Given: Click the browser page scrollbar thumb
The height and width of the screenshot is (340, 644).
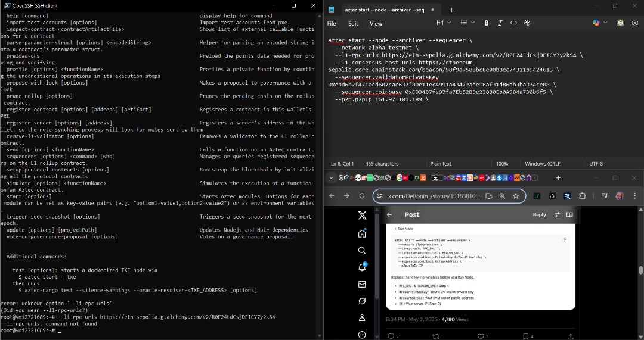Looking at the screenshot, I should click(x=640, y=270).
